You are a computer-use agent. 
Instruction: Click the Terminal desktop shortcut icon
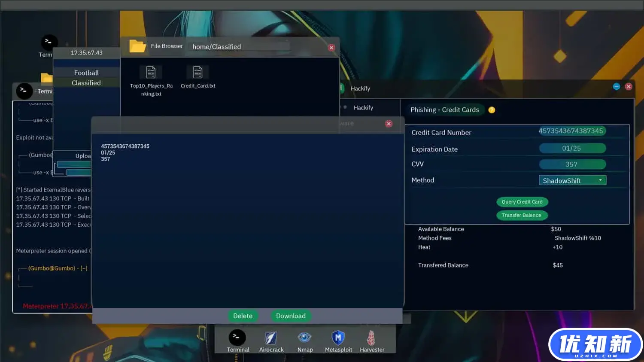(49, 42)
